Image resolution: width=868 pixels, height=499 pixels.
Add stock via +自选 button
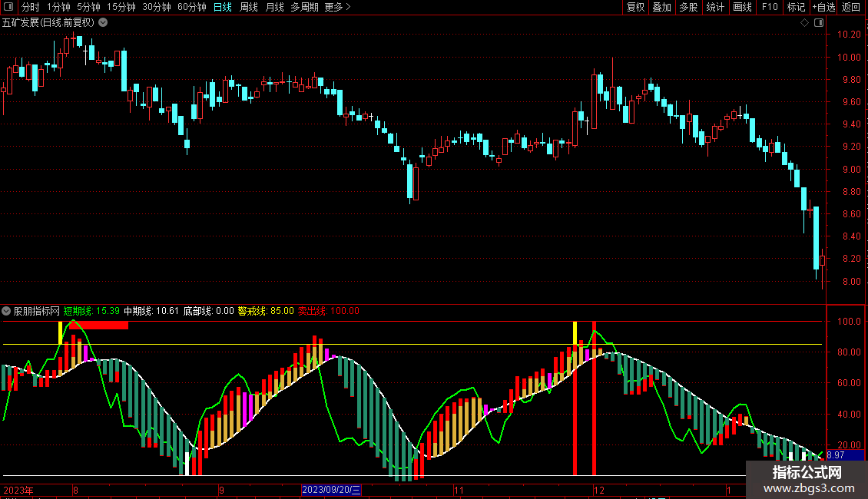coord(823,7)
